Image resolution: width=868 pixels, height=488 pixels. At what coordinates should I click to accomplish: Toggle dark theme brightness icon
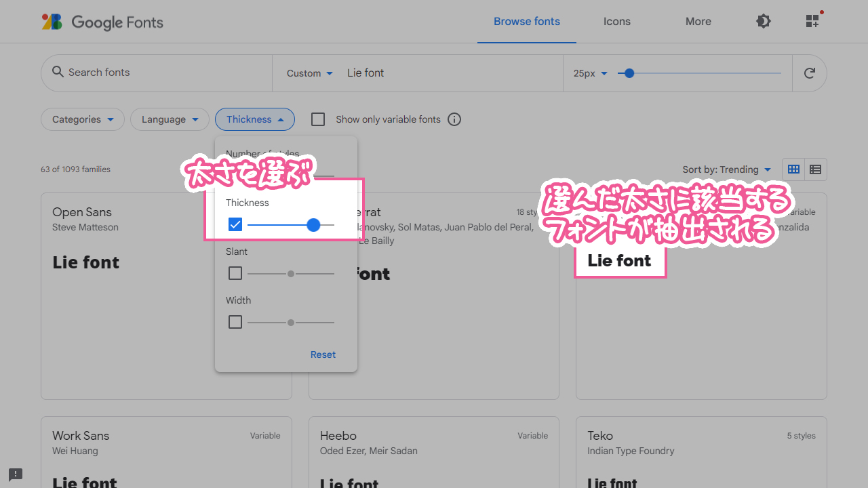pos(764,22)
